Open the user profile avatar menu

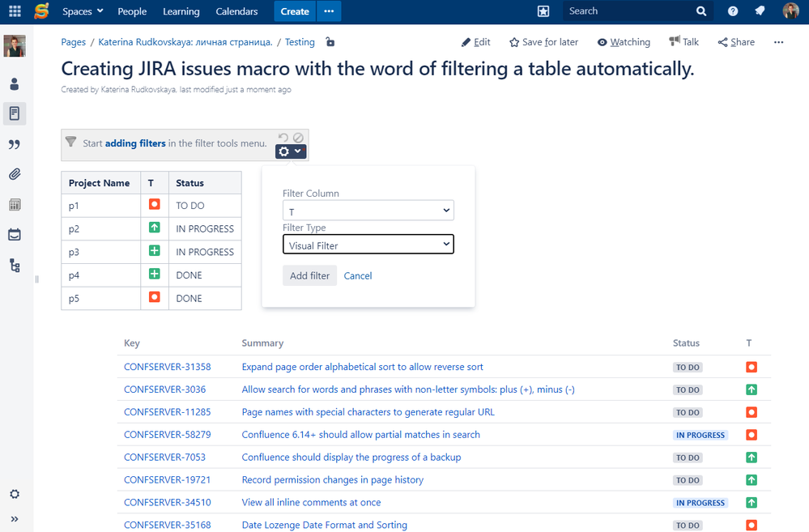pyautogui.click(x=790, y=11)
